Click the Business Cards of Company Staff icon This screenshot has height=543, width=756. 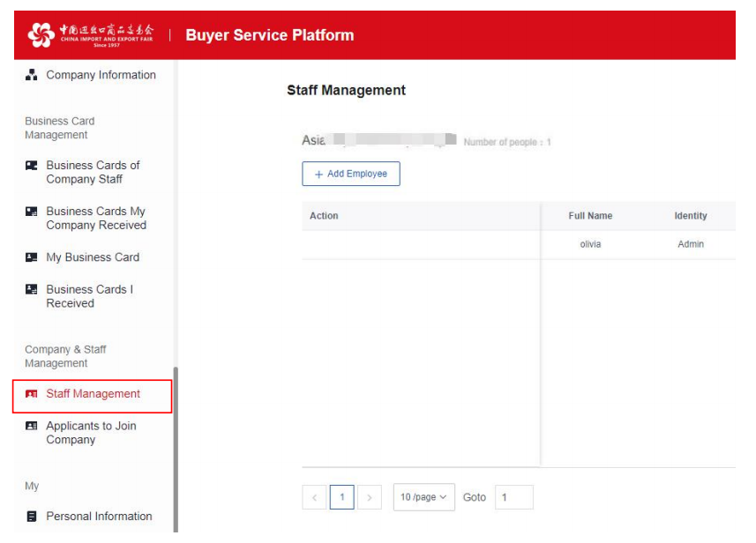click(32, 166)
